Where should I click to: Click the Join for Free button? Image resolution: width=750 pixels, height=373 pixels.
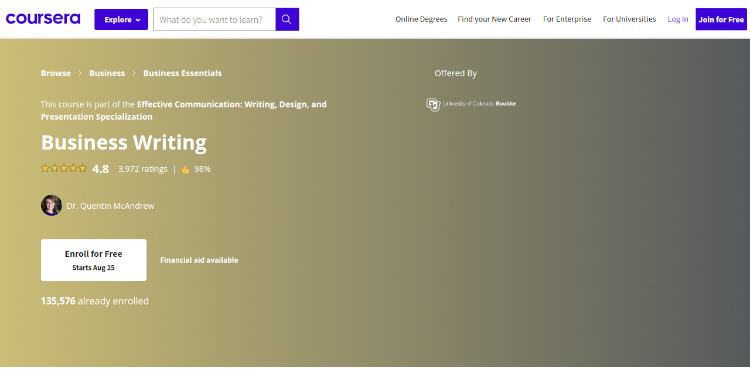pyautogui.click(x=721, y=19)
